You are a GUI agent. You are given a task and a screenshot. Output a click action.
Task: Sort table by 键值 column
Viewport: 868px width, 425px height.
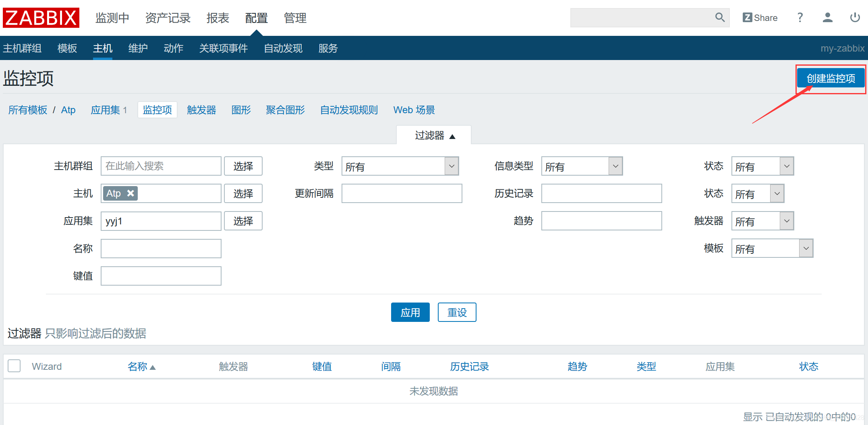pyautogui.click(x=322, y=367)
